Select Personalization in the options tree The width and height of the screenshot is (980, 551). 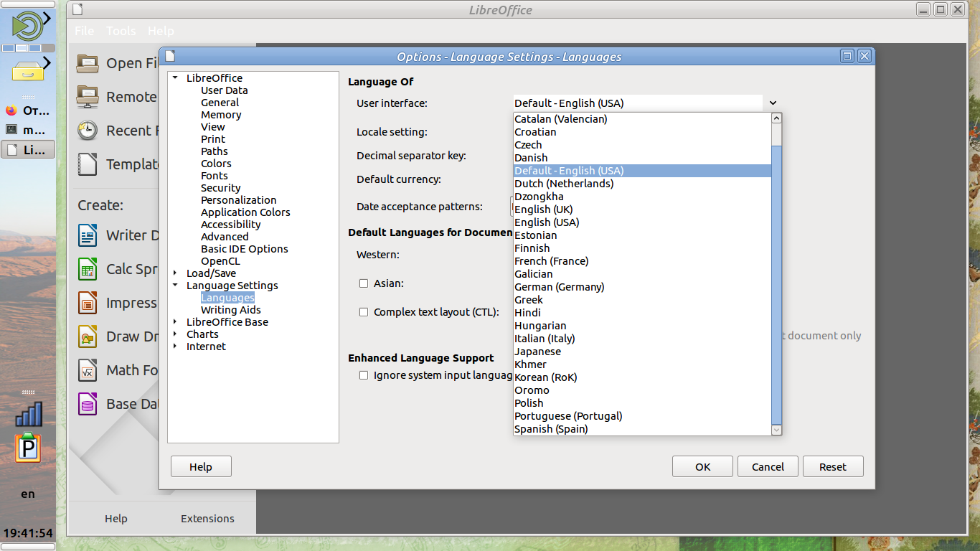click(x=239, y=200)
